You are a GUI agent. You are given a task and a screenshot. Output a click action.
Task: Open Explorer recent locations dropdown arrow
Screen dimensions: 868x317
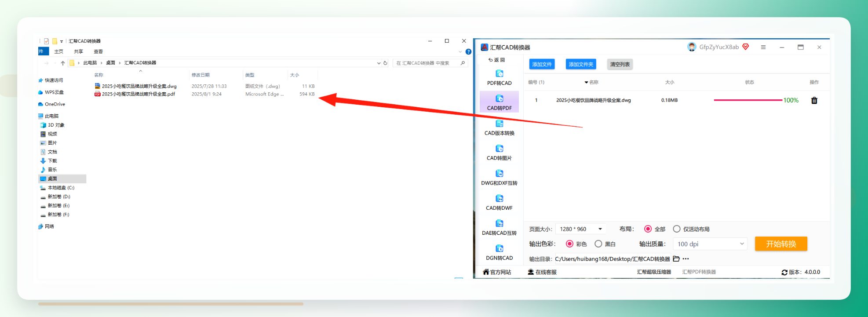point(55,63)
